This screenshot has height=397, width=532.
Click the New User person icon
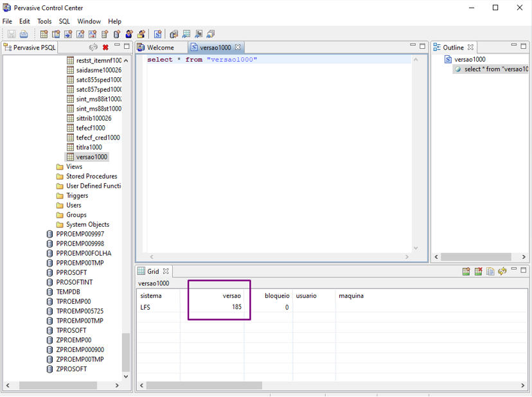tap(129, 34)
